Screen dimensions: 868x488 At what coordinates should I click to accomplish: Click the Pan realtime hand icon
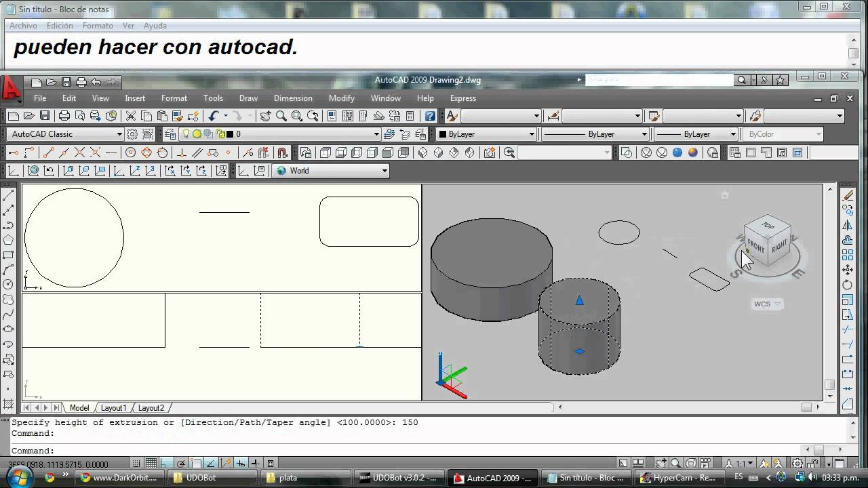[x=265, y=116]
